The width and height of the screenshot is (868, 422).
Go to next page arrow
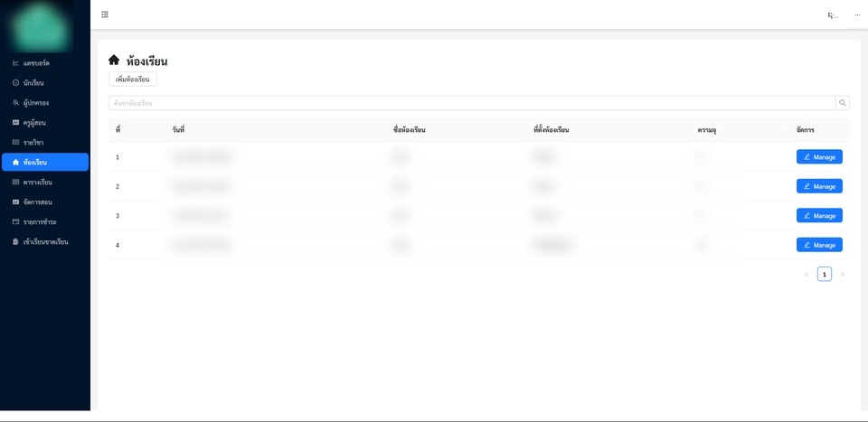(x=843, y=275)
